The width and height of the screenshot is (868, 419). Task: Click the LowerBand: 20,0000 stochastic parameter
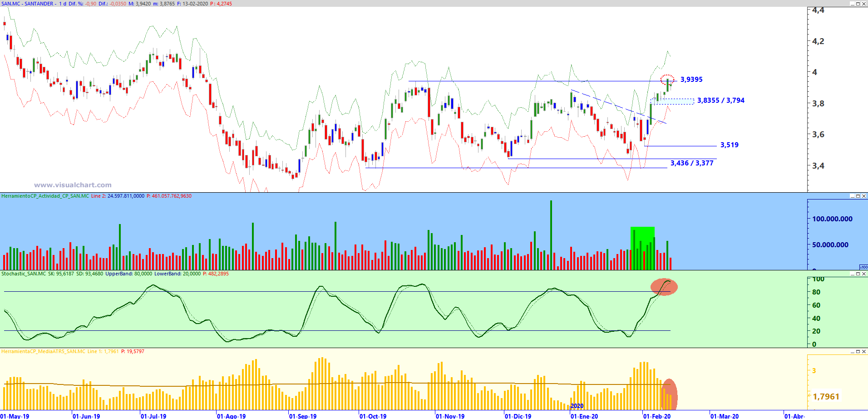click(x=178, y=274)
